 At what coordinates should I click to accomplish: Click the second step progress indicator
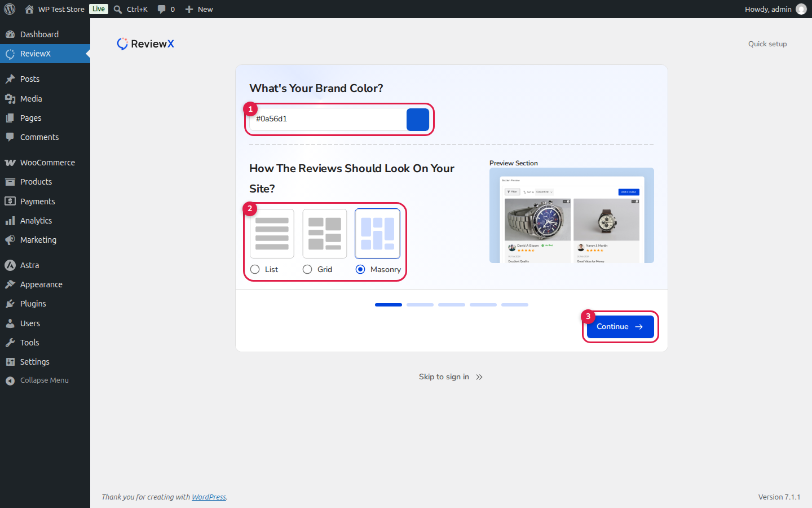420,305
